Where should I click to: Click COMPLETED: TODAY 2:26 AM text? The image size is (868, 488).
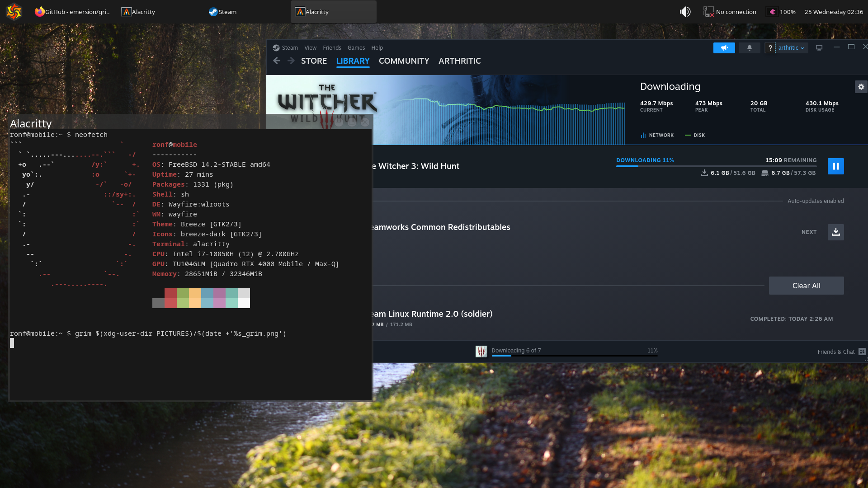[x=791, y=319]
